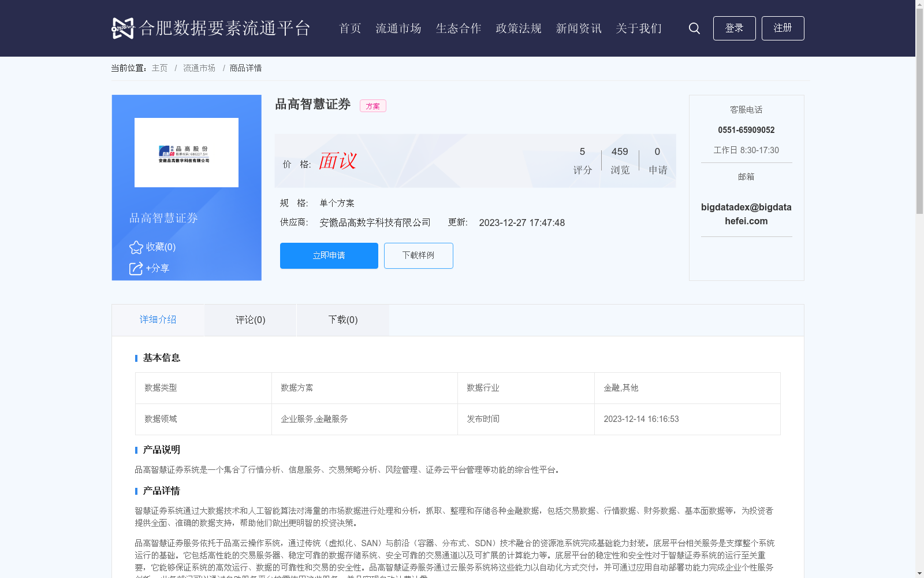Click the page vertical scrollbar
924x578 pixels.
(x=919, y=110)
